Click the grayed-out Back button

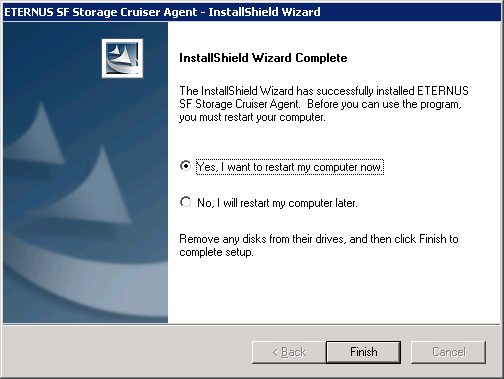(x=289, y=352)
